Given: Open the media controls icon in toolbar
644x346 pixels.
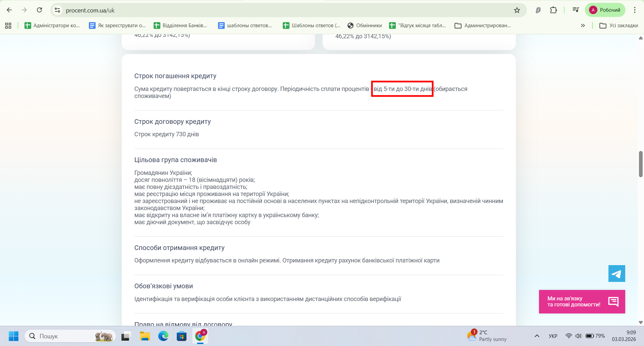Looking at the screenshot, I should point(576,10).
